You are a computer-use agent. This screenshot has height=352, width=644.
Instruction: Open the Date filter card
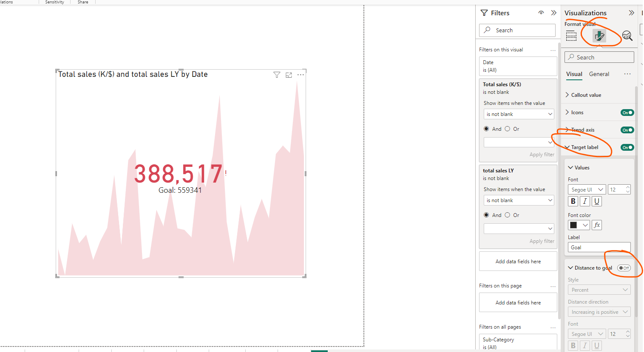(518, 66)
